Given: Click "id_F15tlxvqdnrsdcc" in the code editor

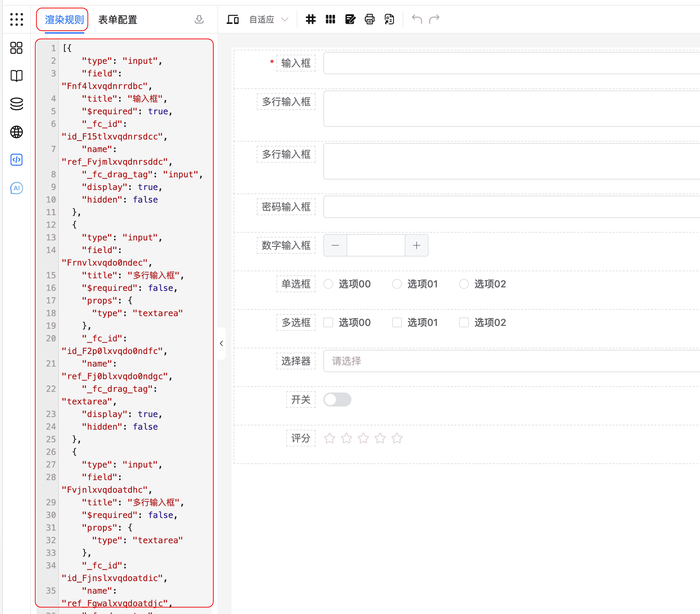Looking at the screenshot, I should [x=112, y=136].
